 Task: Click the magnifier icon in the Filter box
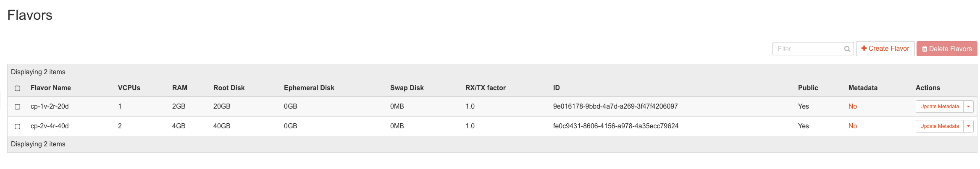pyautogui.click(x=847, y=49)
